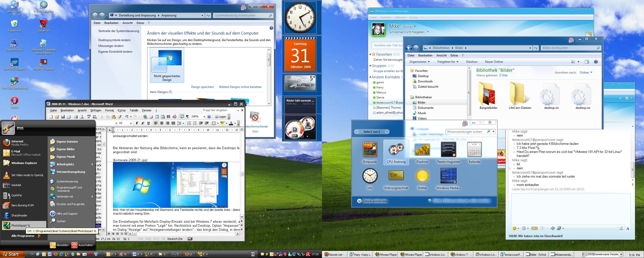
Task: Open the Format menu in Word
Action: pos(109,110)
